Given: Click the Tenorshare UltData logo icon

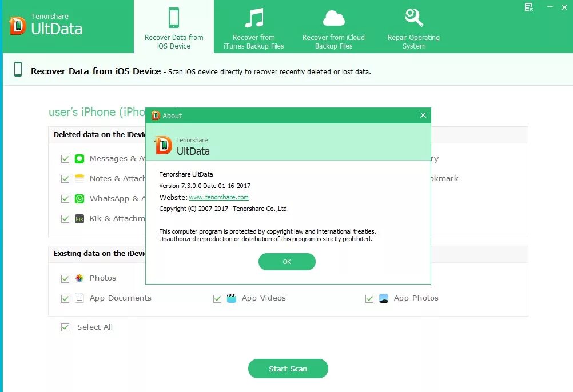Looking at the screenshot, I should pyautogui.click(x=17, y=26).
